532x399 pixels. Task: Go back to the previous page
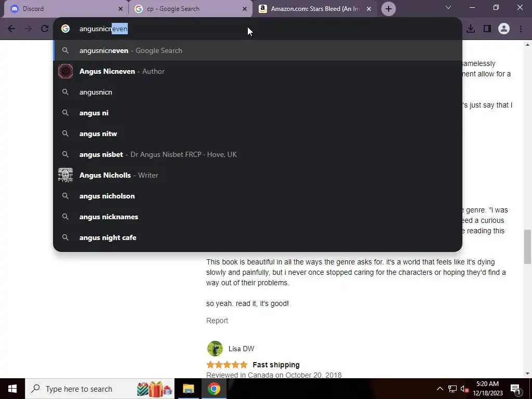tap(11, 29)
